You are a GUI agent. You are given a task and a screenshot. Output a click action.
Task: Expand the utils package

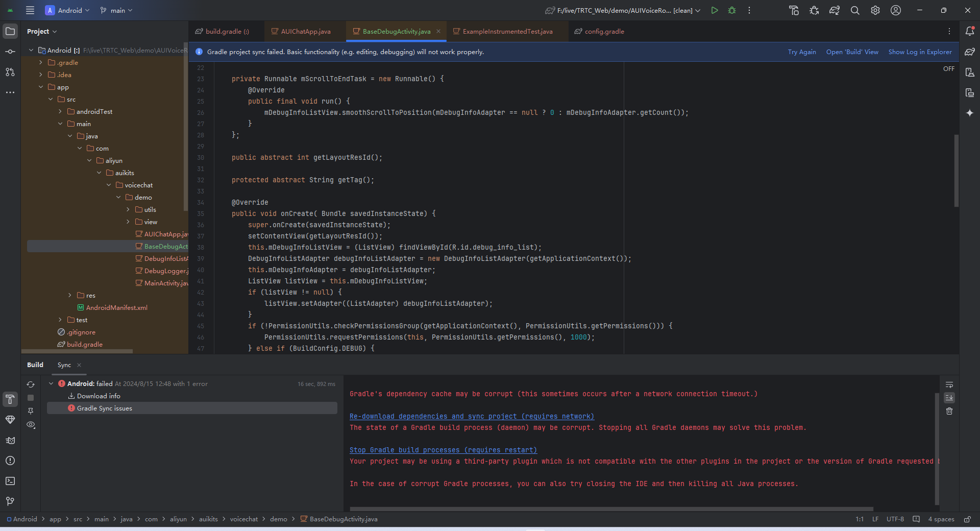(128, 210)
